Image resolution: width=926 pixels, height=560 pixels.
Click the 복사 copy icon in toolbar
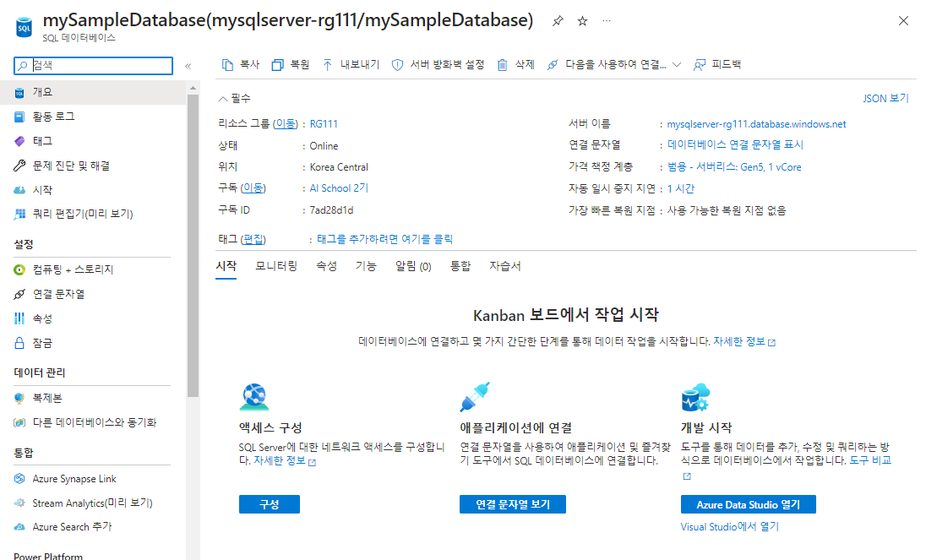[227, 65]
